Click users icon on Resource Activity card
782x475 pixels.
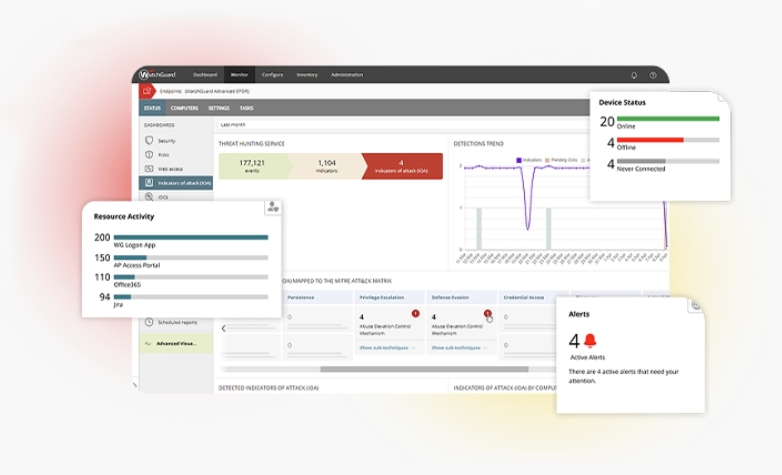[272, 207]
